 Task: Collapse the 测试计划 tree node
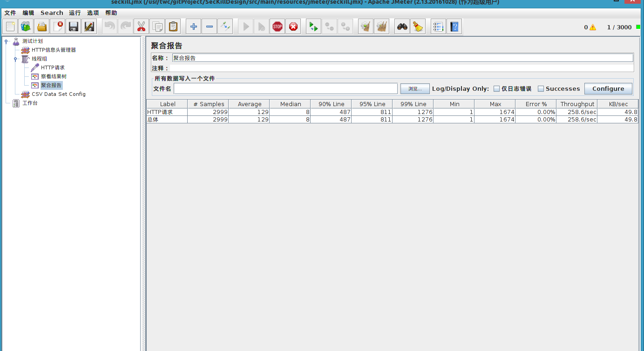click(x=6, y=41)
